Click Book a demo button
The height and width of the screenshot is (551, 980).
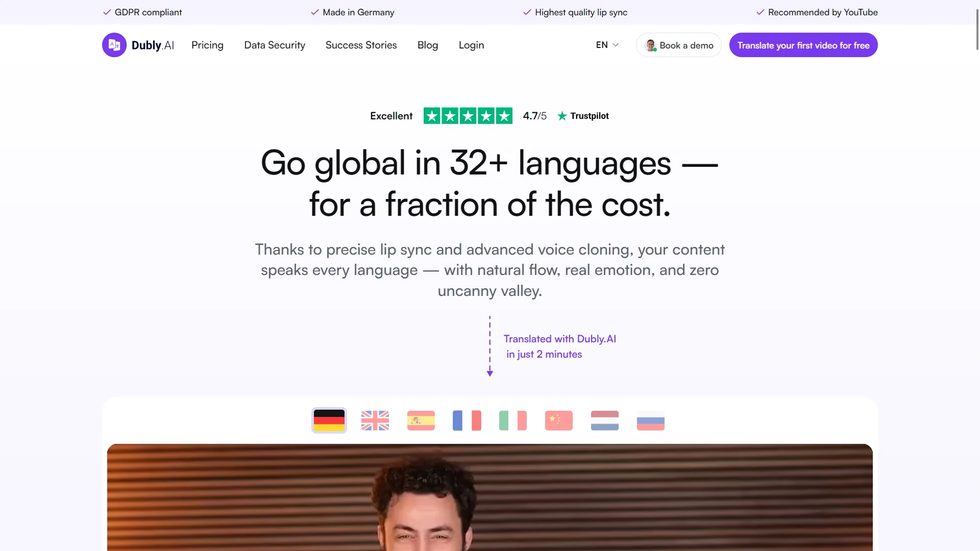678,45
